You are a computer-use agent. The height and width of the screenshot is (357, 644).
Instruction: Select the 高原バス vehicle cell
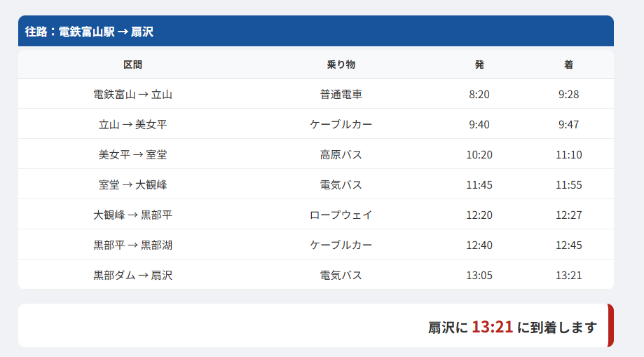pos(341,154)
